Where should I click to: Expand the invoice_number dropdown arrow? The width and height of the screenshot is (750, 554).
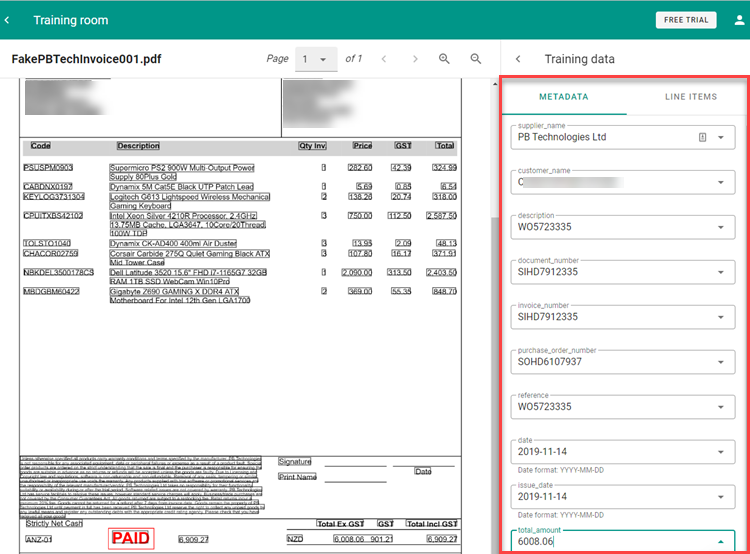(x=721, y=317)
